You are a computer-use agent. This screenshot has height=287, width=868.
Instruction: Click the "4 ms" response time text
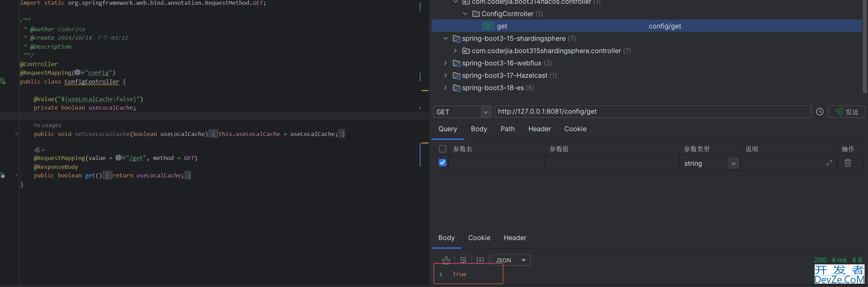839,260
